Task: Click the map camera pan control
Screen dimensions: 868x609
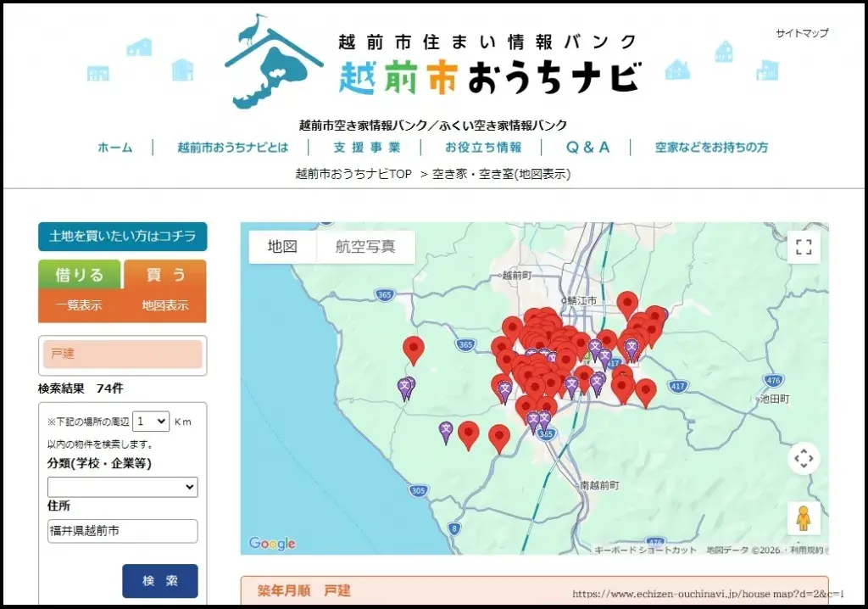Action: coord(804,459)
